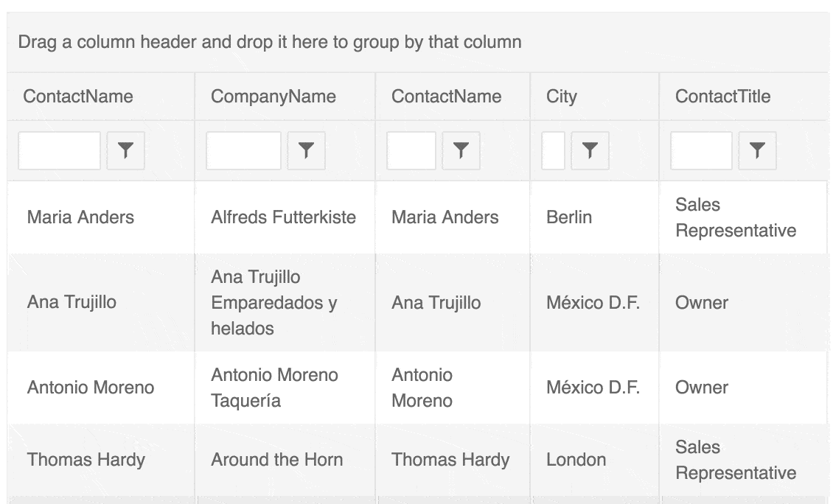Sort by the ContactTitle column header
This screenshot has height=504, width=833.
723,96
